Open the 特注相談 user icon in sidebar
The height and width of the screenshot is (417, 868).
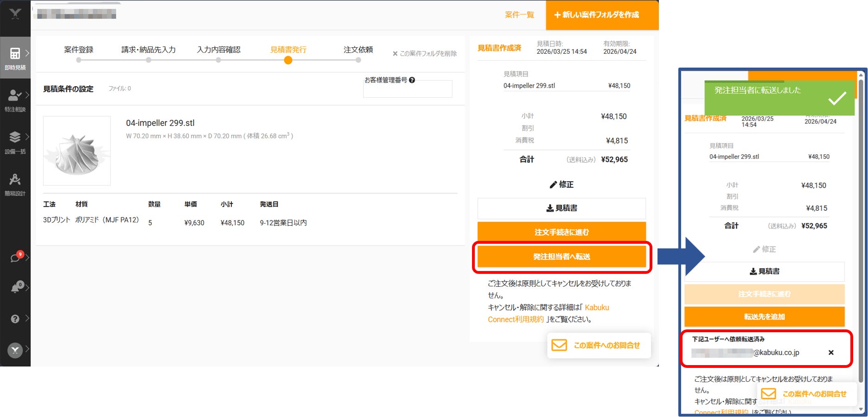pos(15,95)
